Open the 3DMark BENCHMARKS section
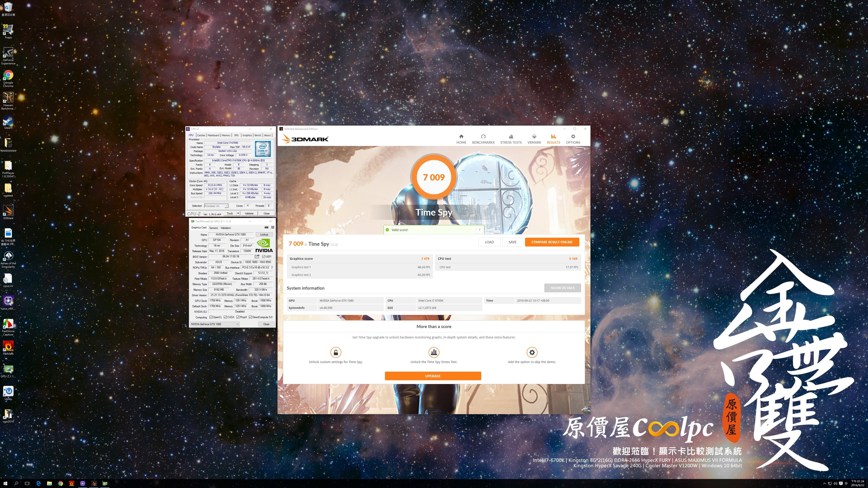The height and width of the screenshot is (488, 868). [x=483, y=139]
